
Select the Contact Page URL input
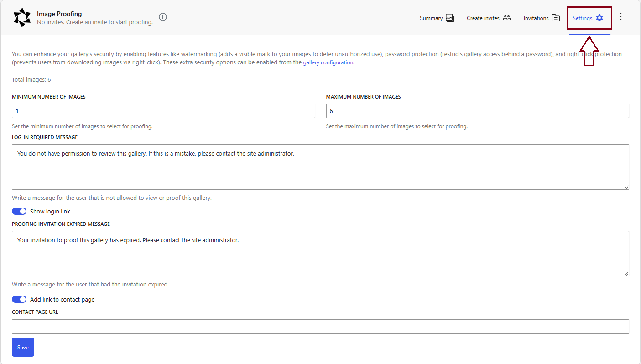point(320,327)
